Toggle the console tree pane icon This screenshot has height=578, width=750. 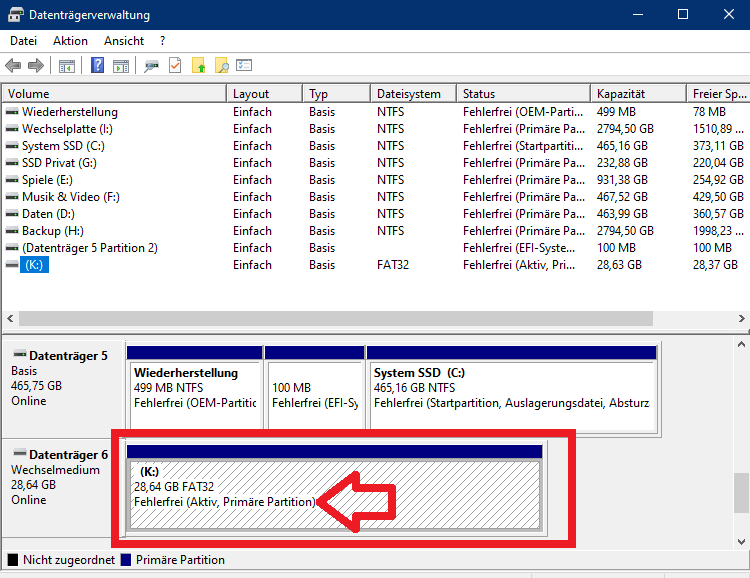pos(66,66)
